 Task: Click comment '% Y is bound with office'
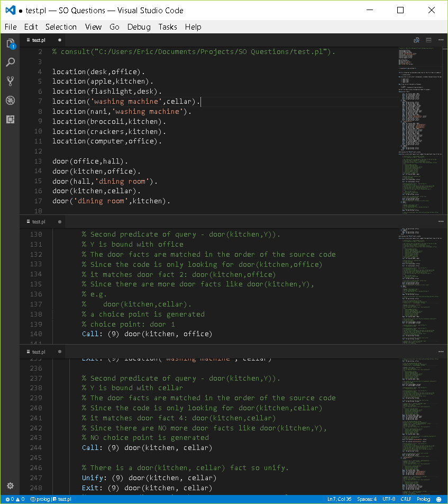[133, 244]
